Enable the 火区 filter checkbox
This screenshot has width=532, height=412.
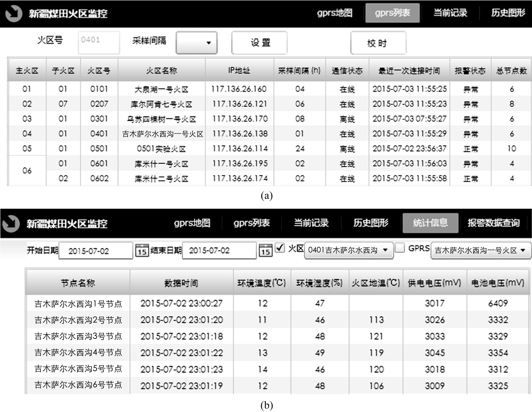pos(280,248)
